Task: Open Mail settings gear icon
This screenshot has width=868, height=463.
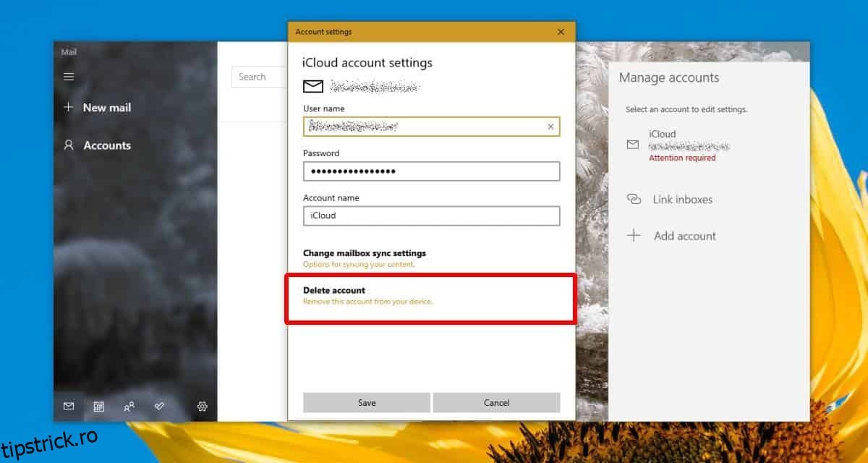Action: [203, 407]
